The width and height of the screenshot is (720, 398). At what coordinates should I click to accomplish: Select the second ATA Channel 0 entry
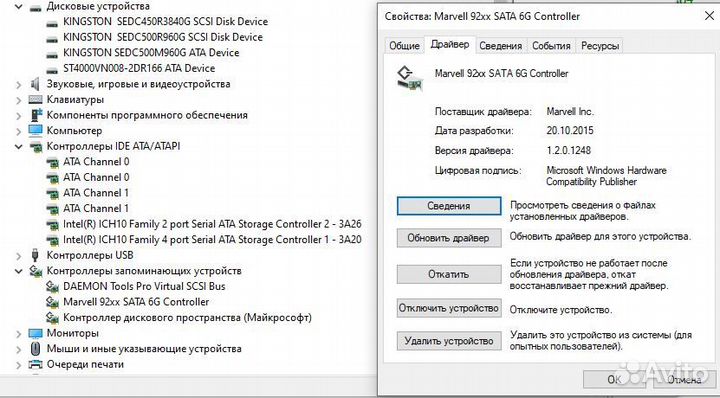(96, 178)
